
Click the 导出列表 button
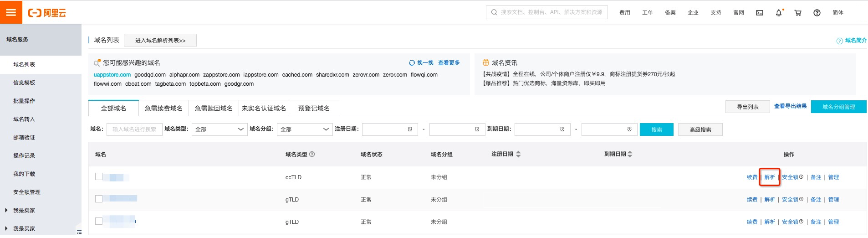pyautogui.click(x=748, y=107)
